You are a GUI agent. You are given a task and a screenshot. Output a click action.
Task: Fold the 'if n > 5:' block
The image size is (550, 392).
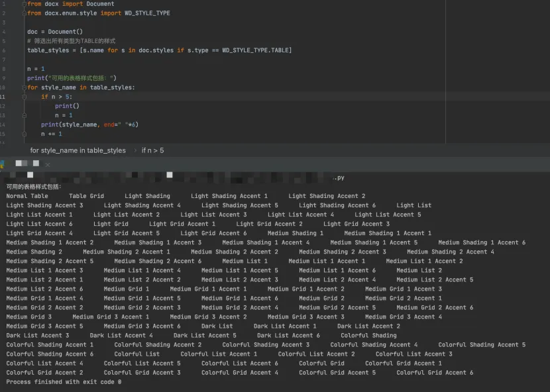click(x=25, y=97)
